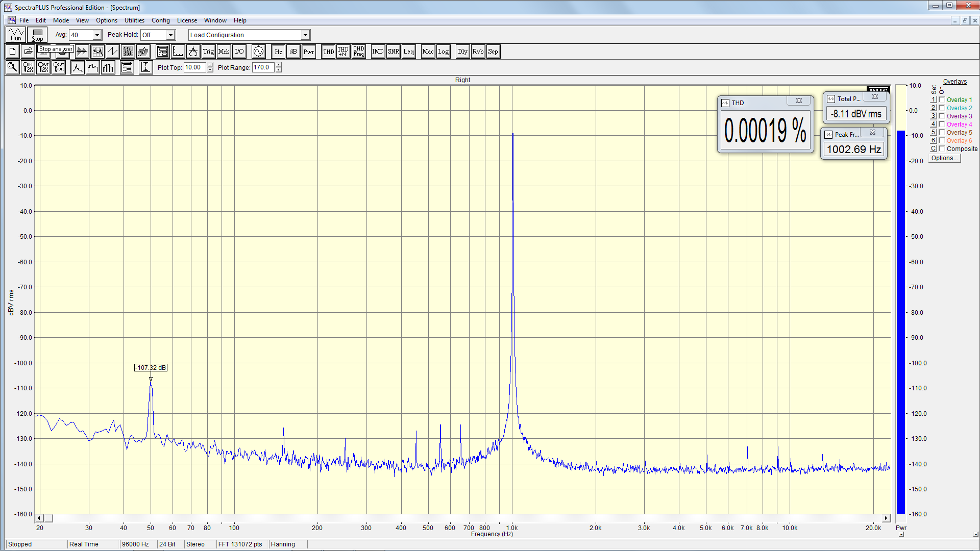
Task: Click the SNR measurement toolbar button
Action: tap(393, 52)
